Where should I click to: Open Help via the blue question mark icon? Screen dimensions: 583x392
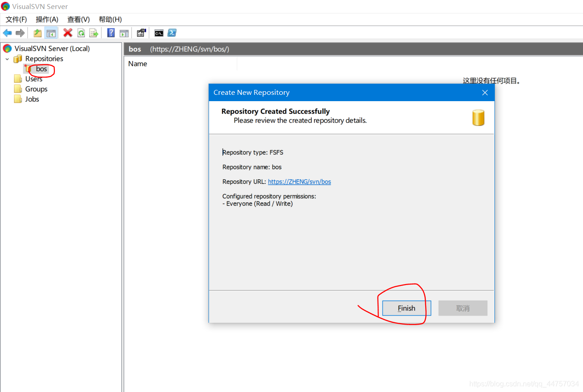(x=111, y=33)
